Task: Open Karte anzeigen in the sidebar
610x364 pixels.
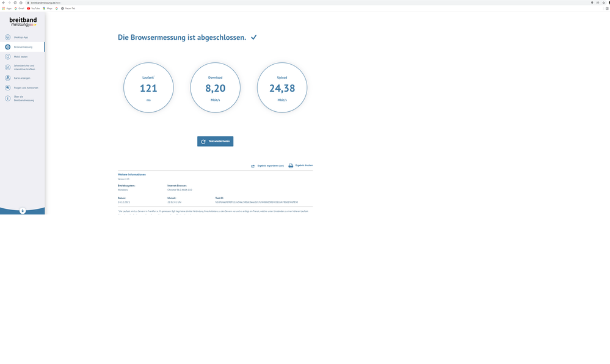Action: (22, 78)
